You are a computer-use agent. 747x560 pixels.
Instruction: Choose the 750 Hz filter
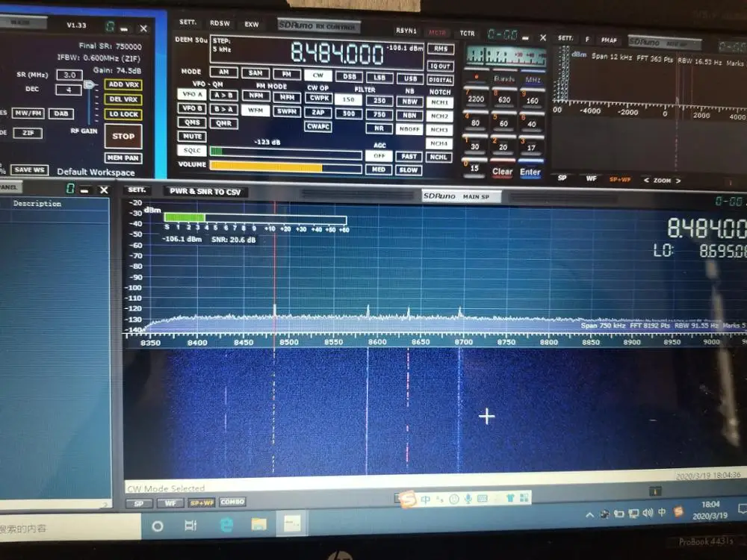379,114
